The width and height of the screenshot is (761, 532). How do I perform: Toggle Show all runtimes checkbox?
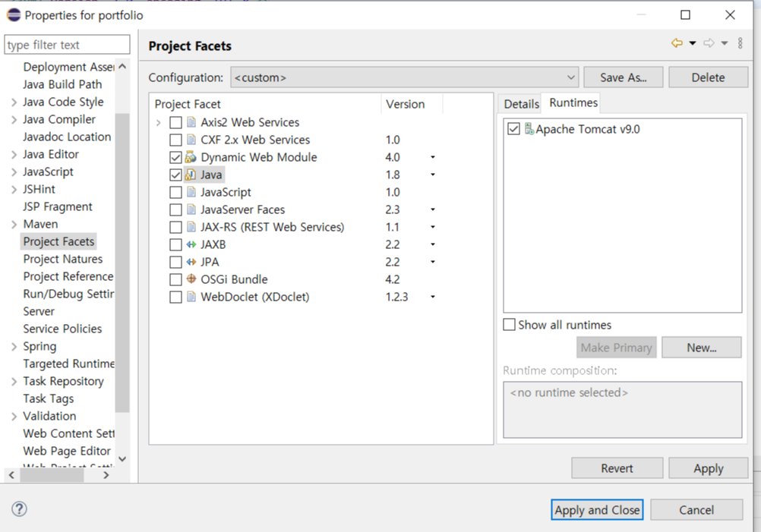(509, 325)
